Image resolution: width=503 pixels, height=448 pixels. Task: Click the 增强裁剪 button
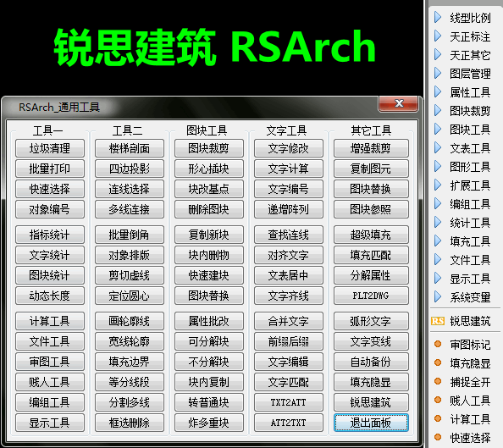[x=371, y=148]
